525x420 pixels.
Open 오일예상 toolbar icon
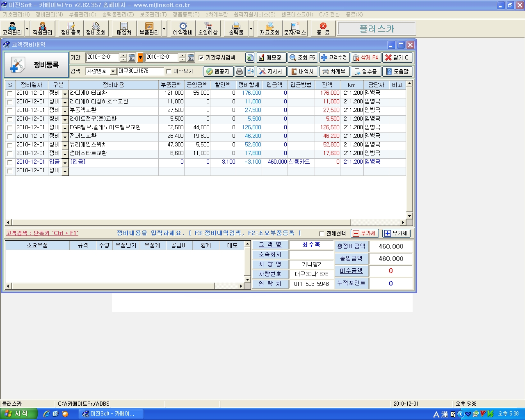[208, 29]
